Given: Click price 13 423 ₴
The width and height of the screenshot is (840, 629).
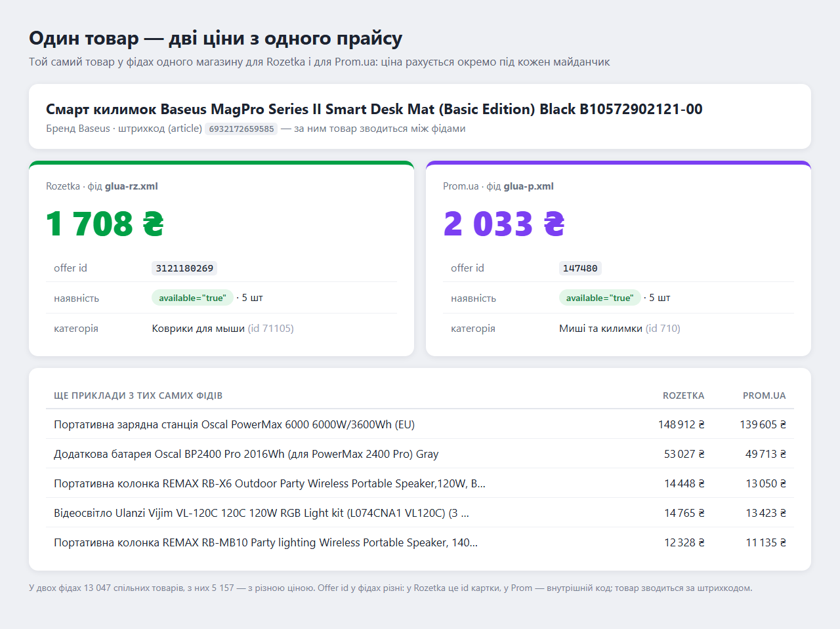Looking at the screenshot, I should pyautogui.click(x=765, y=513).
